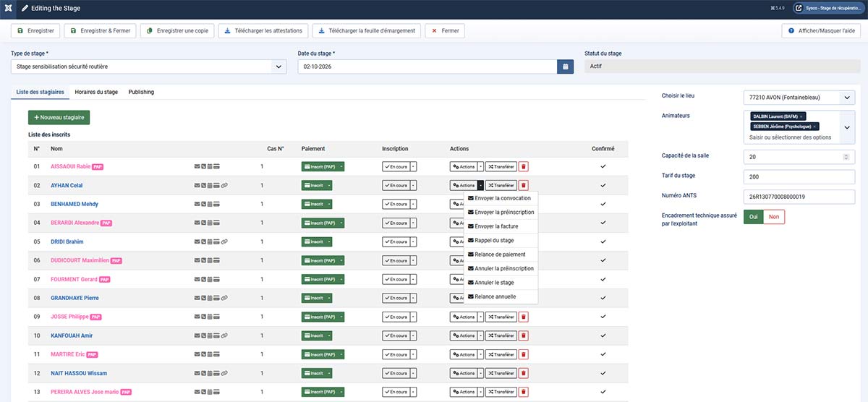Open En cours dropdown arrow for BENHAMED Mehdy

(413, 204)
